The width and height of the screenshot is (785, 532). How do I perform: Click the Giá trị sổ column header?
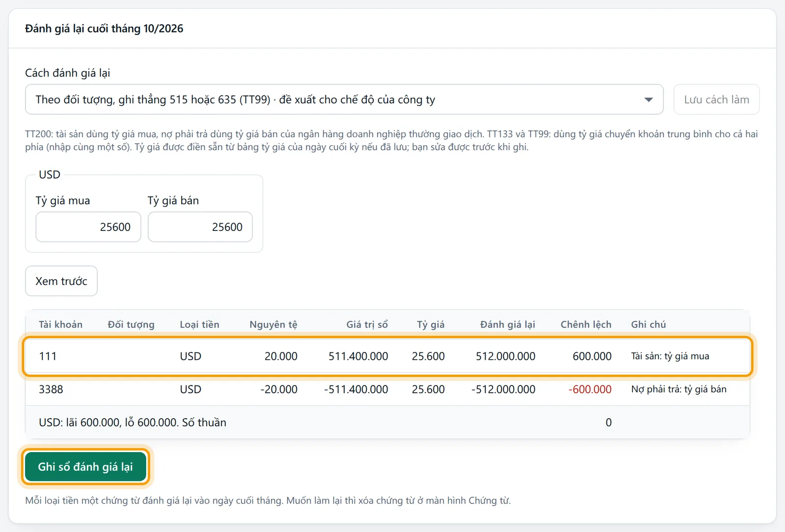click(x=367, y=325)
